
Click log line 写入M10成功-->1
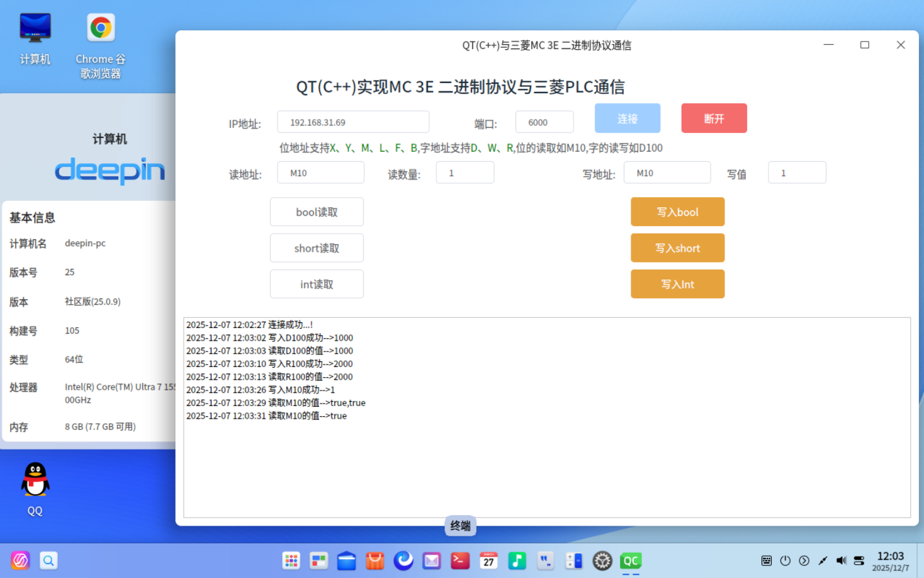coord(261,390)
